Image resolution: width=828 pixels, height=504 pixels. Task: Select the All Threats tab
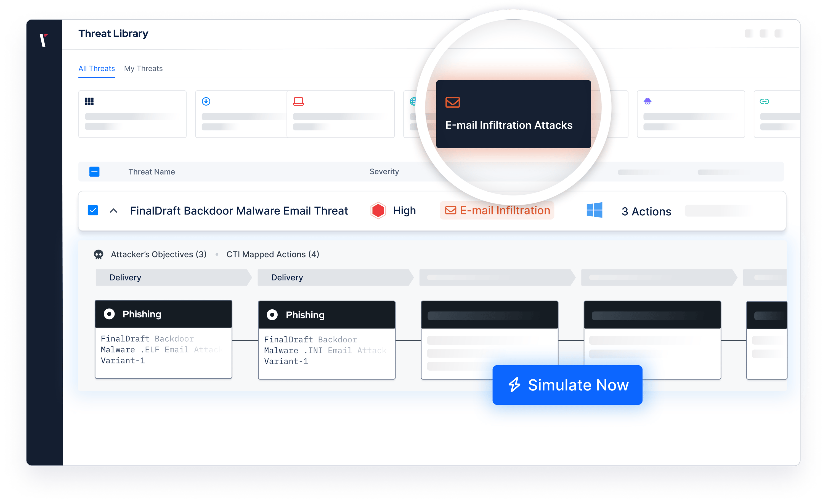96,68
